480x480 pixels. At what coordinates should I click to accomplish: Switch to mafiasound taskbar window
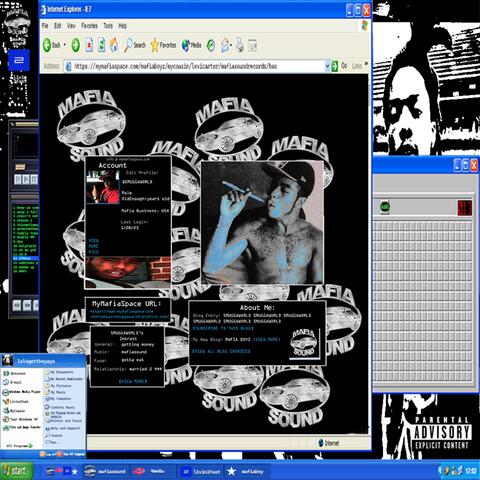[105, 471]
